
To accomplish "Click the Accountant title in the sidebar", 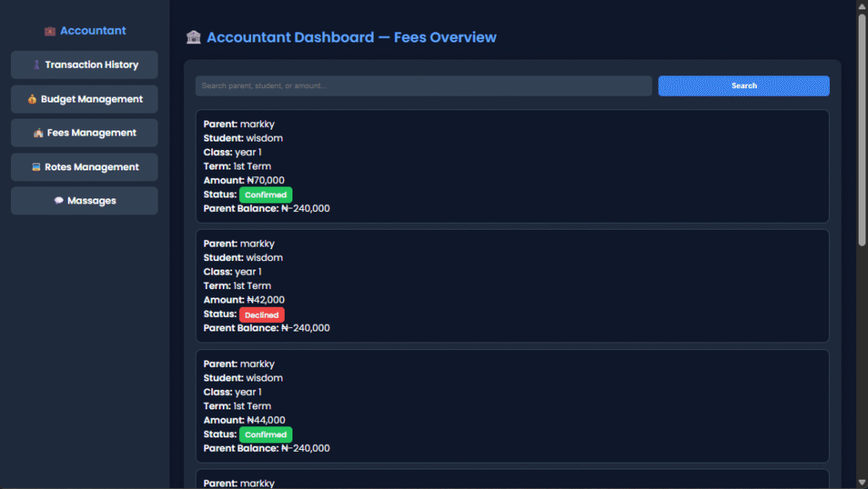I will point(93,31).
